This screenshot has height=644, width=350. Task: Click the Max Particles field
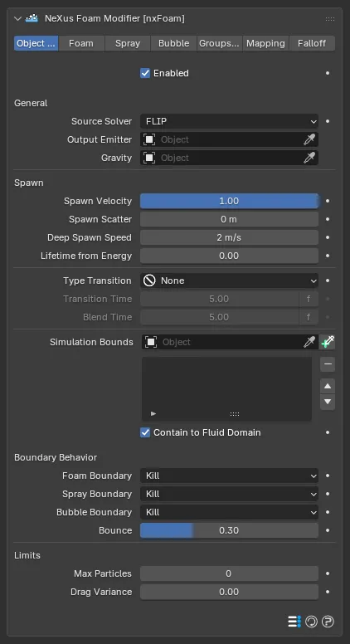230,573
